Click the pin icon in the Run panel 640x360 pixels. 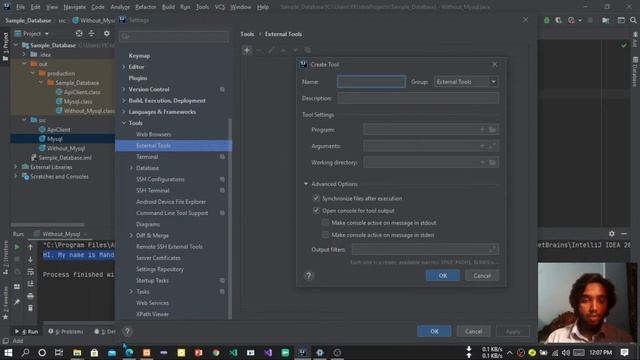(x=17, y=302)
